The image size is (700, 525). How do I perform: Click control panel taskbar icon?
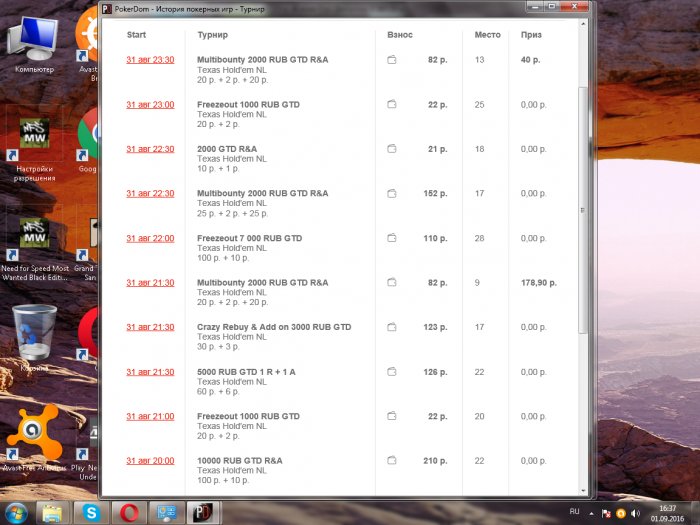tap(166, 513)
